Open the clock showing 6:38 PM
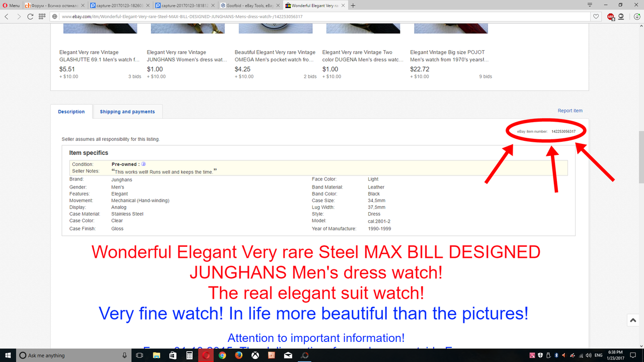This screenshot has width=644, height=362. pos(615,355)
